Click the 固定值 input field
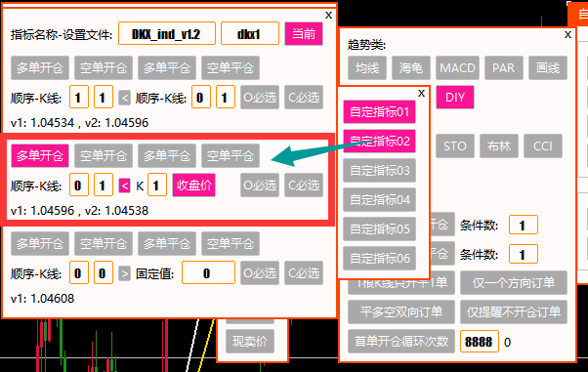 208,273
